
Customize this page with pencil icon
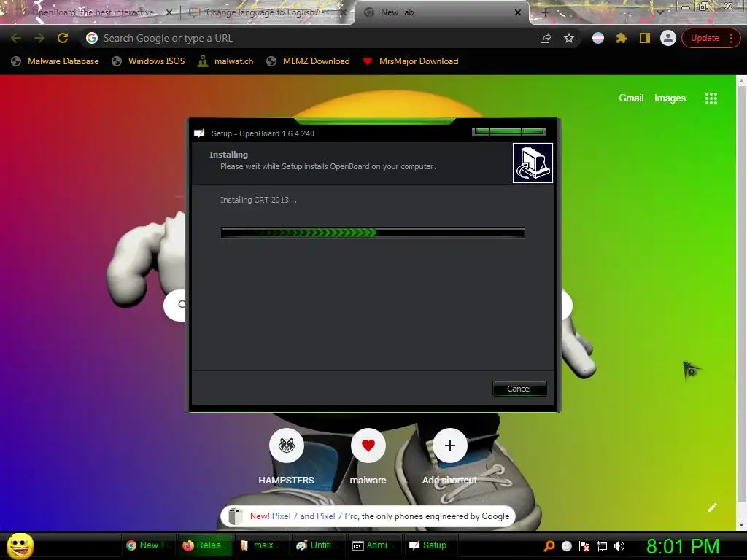(x=713, y=507)
